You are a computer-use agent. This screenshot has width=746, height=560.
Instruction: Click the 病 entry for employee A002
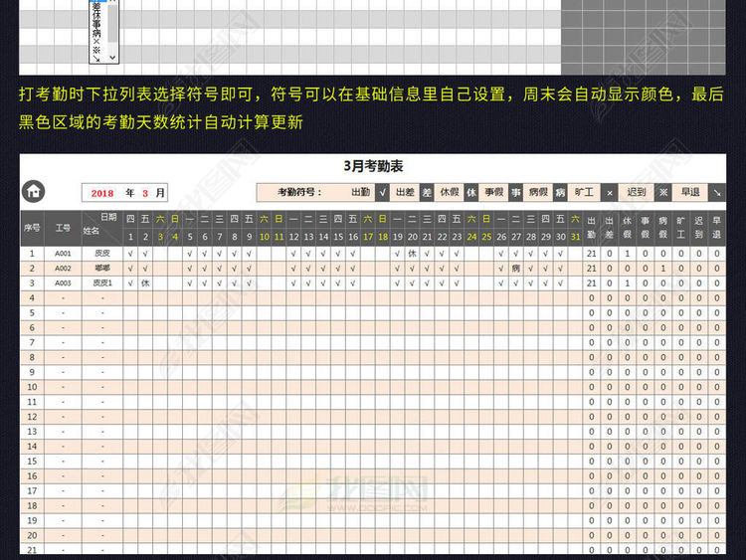coord(515,269)
